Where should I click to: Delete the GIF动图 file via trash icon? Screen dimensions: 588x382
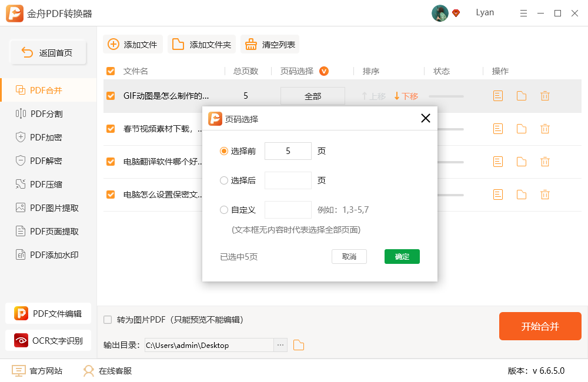(x=545, y=96)
